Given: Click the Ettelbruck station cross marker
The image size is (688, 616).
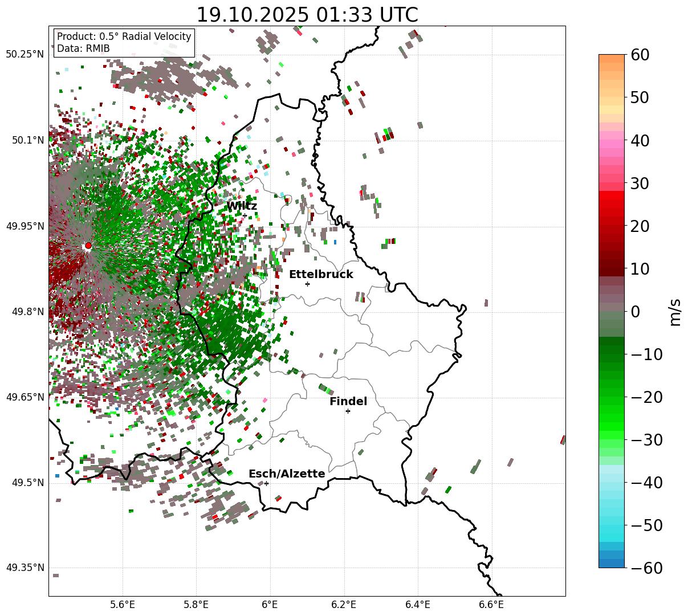Looking at the screenshot, I should click(307, 284).
